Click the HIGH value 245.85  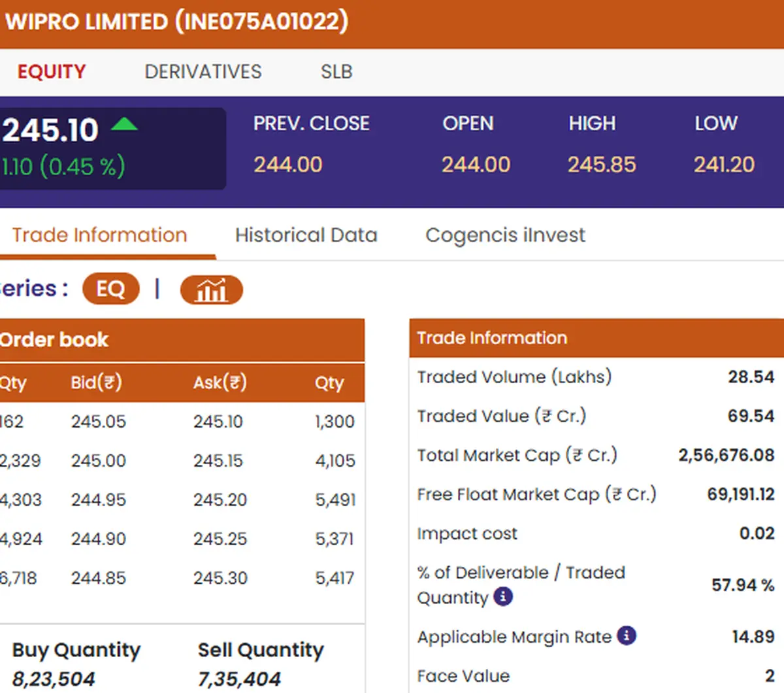pos(602,164)
